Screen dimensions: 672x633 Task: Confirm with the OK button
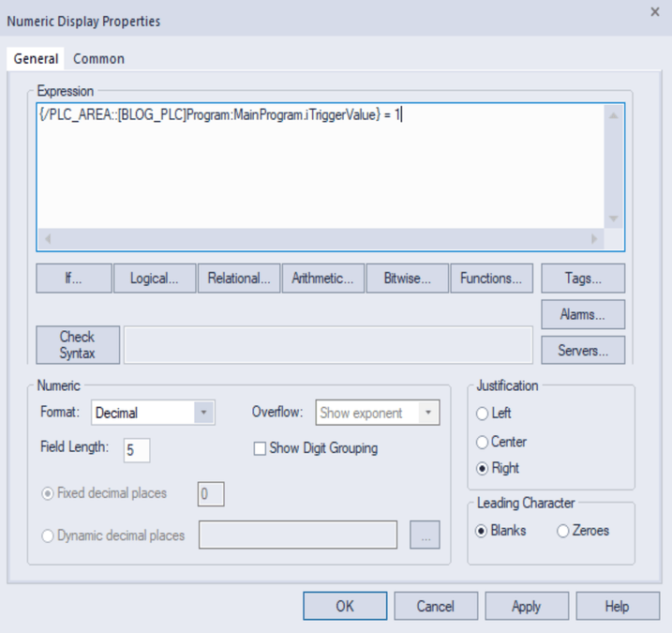(x=345, y=606)
